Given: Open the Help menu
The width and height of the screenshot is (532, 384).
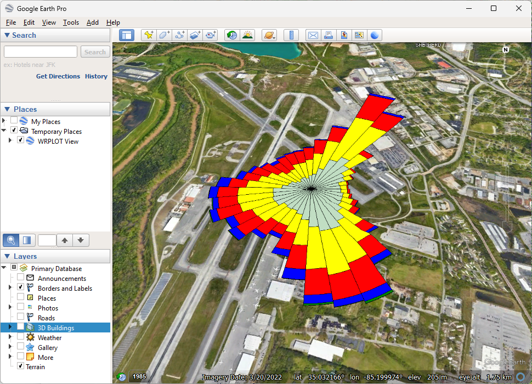Looking at the screenshot, I should pyautogui.click(x=113, y=22).
